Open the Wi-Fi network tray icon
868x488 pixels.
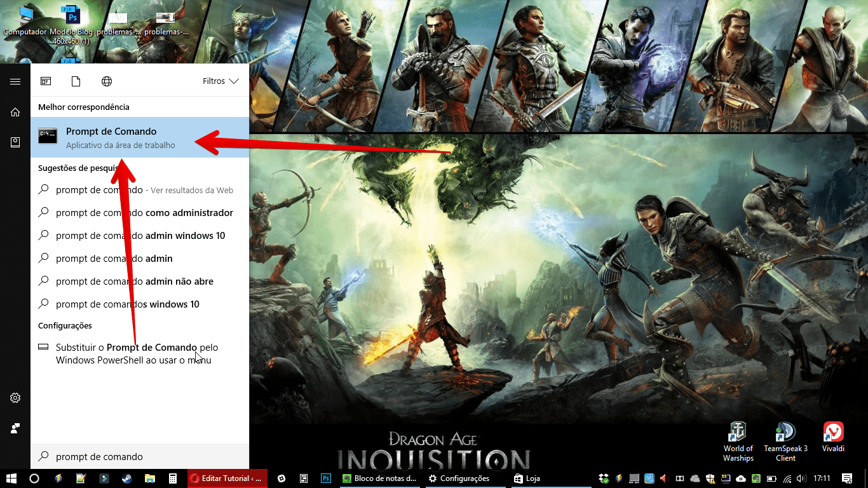787,478
